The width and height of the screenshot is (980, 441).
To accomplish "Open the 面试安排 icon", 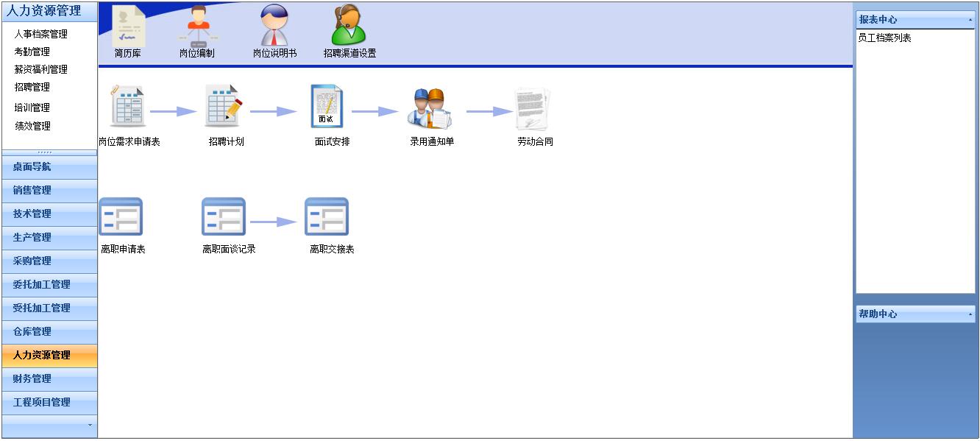I will click(x=327, y=107).
